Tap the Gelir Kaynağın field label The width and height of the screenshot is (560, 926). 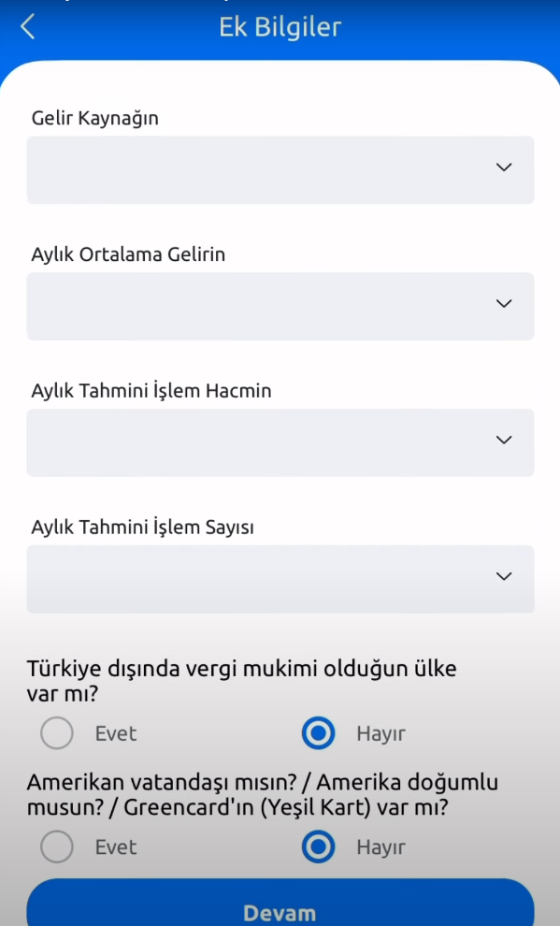(95, 118)
